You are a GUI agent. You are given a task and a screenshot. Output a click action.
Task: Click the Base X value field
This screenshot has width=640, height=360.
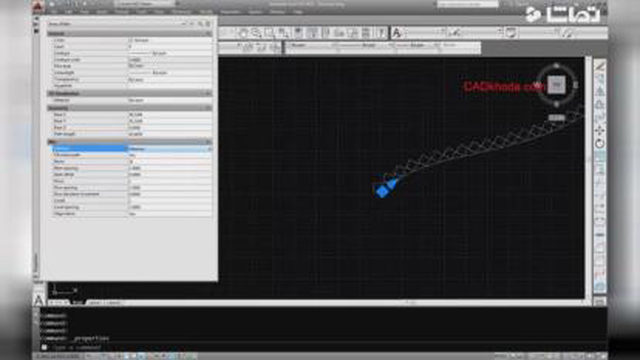pyautogui.click(x=170, y=115)
